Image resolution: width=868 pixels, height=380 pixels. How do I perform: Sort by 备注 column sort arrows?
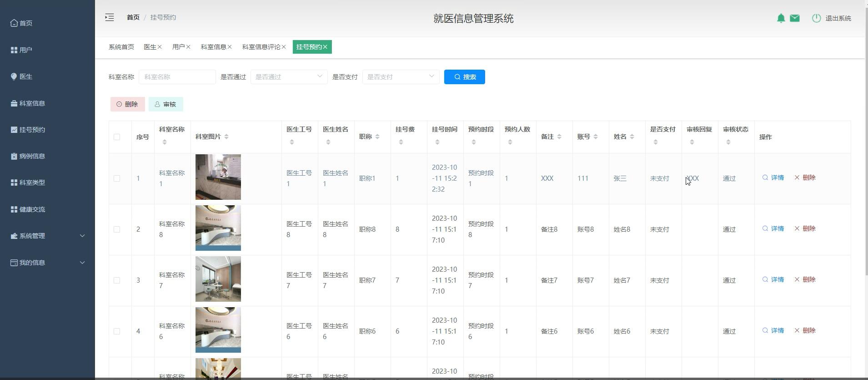tap(559, 137)
